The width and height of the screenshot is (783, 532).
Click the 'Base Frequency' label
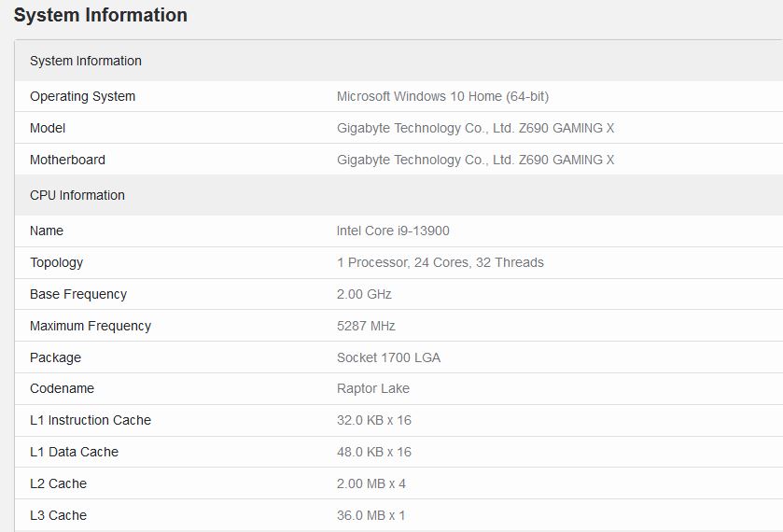(x=78, y=294)
